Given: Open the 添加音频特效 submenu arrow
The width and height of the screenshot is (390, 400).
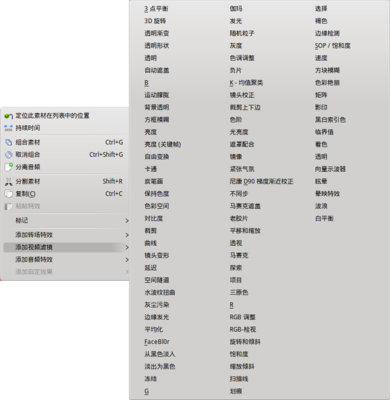Looking at the screenshot, I should pos(127,260).
